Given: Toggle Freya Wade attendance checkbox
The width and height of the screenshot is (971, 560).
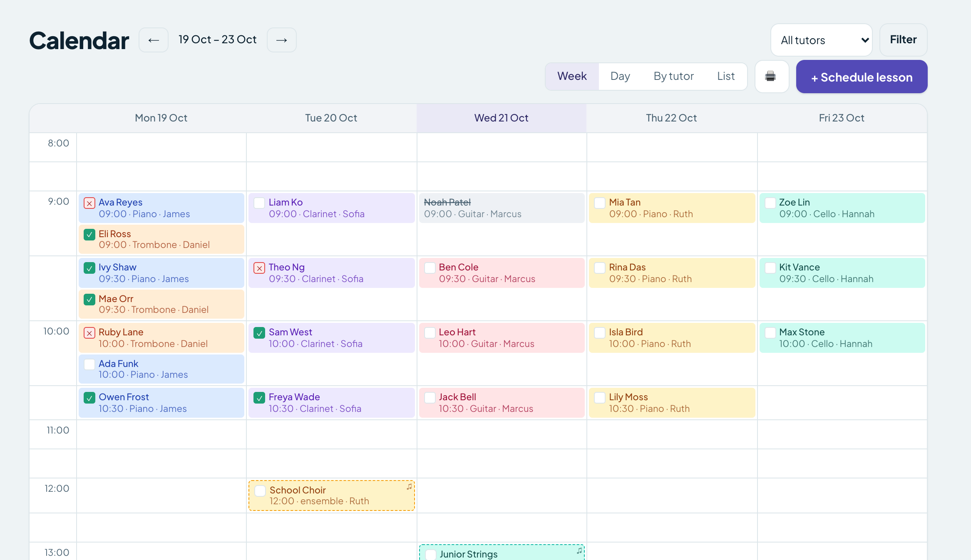Looking at the screenshot, I should click(259, 398).
